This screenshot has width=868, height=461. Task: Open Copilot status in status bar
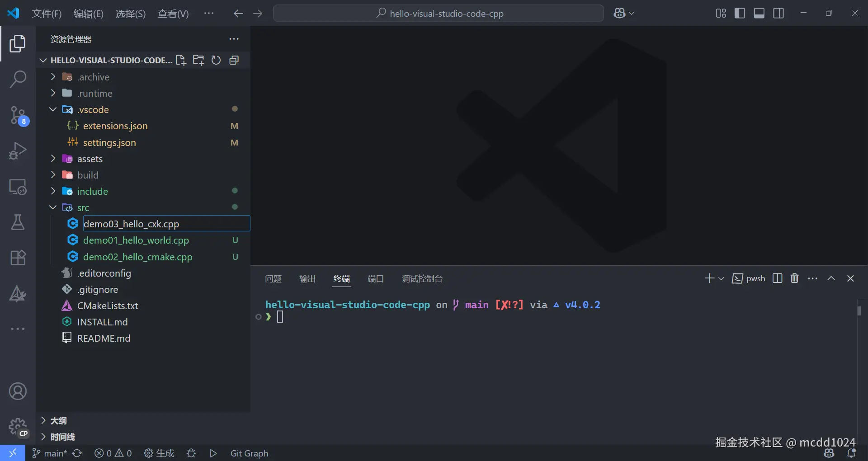point(829,453)
